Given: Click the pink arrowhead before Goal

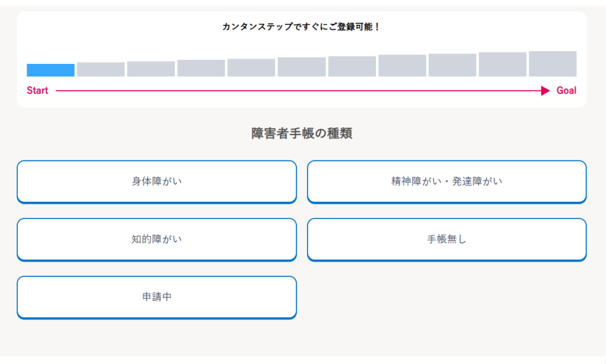Looking at the screenshot, I should (x=545, y=91).
